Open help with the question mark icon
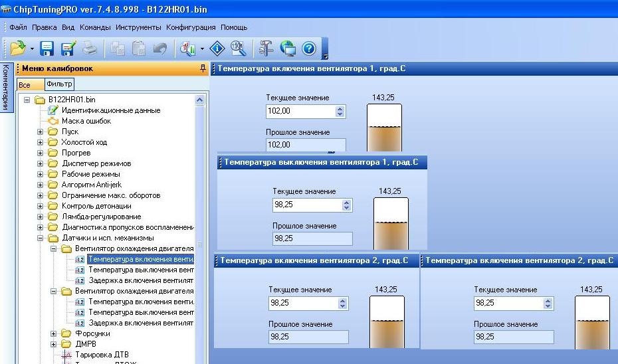Image resolution: width=618 pixels, height=364 pixels. 309,48
